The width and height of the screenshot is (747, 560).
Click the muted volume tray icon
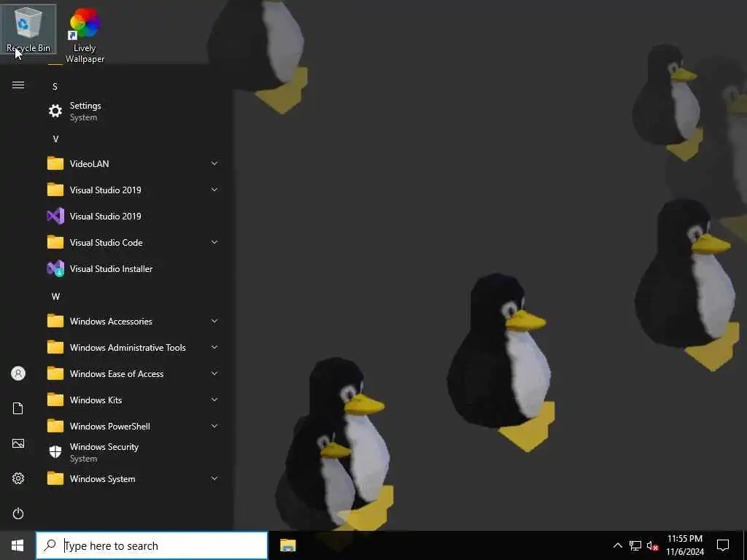pyautogui.click(x=652, y=545)
